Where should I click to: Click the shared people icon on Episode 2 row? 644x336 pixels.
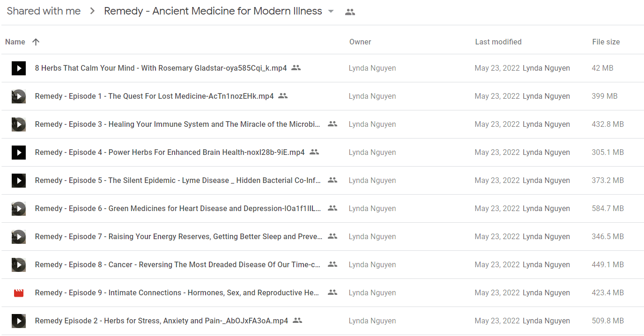tap(297, 321)
